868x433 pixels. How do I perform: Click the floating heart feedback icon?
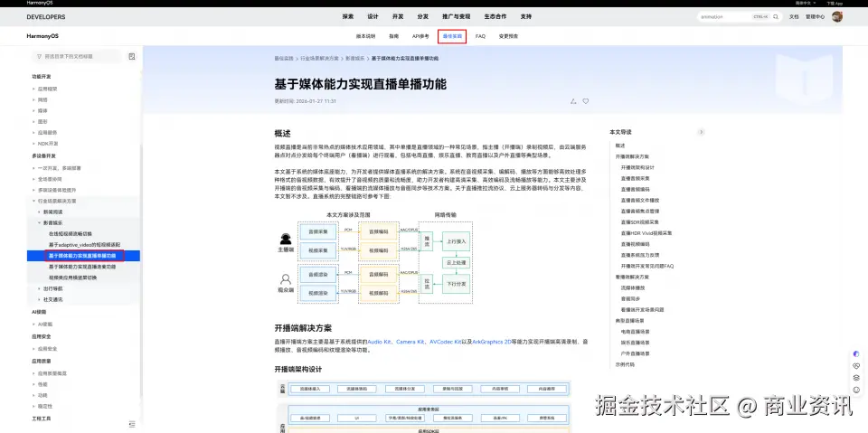point(856,366)
